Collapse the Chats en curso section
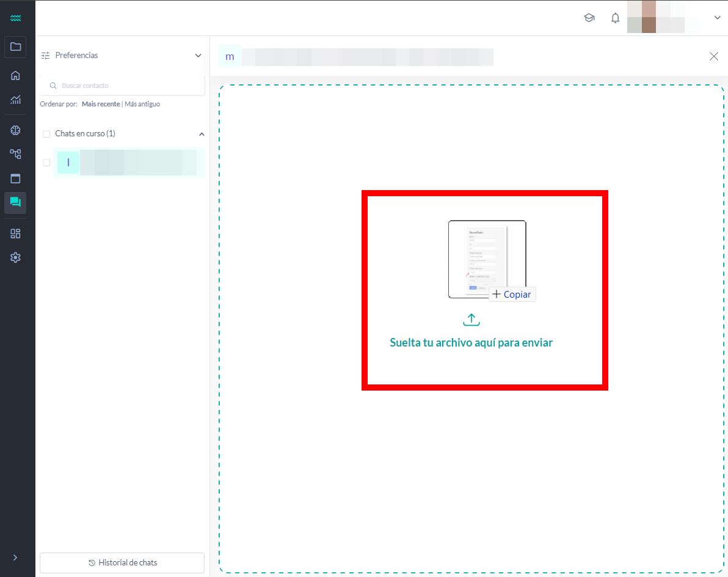This screenshot has height=577, width=728. [x=202, y=134]
